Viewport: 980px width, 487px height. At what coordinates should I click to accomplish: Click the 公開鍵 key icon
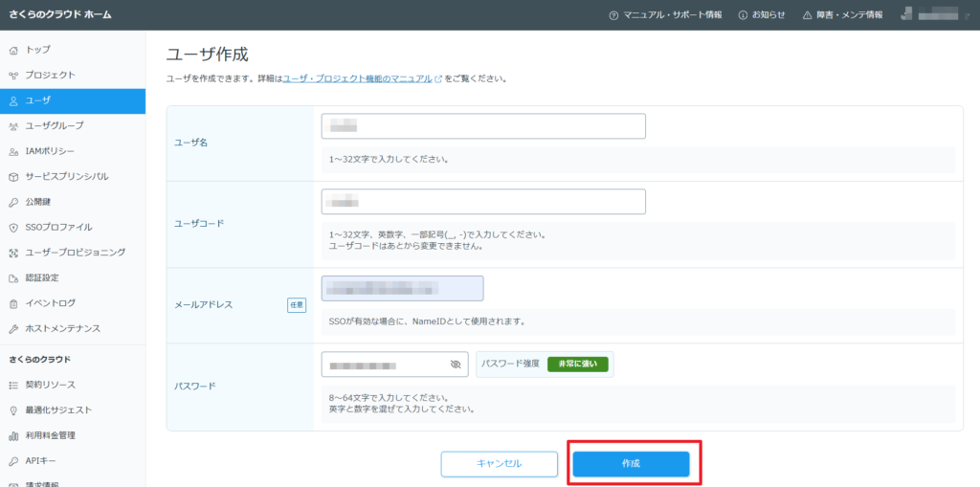[x=13, y=202]
